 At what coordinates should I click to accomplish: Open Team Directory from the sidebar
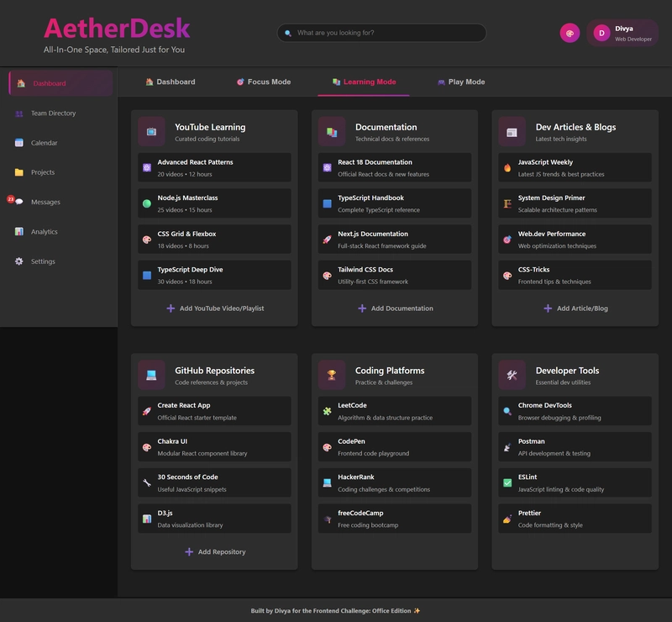click(60, 113)
